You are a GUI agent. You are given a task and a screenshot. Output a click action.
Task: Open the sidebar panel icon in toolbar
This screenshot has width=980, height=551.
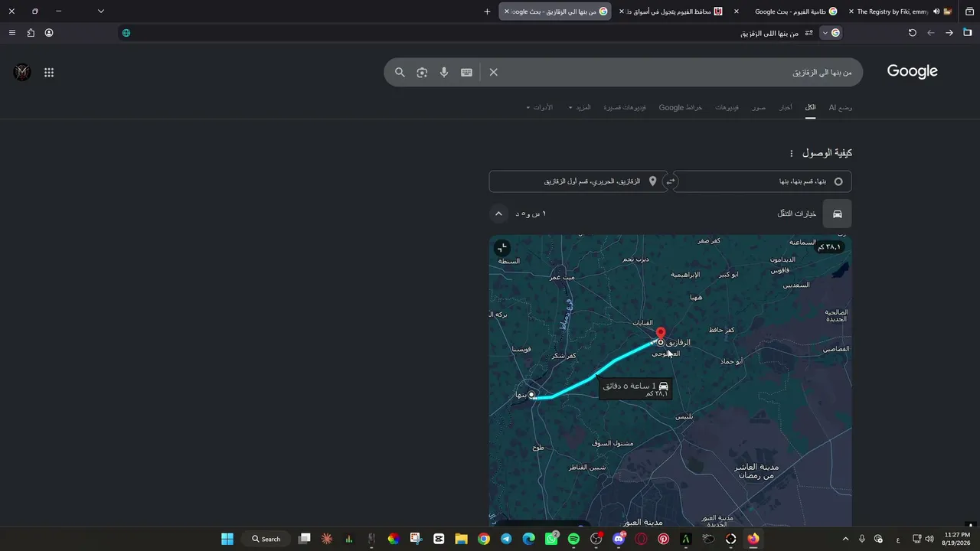click(968, 33)
